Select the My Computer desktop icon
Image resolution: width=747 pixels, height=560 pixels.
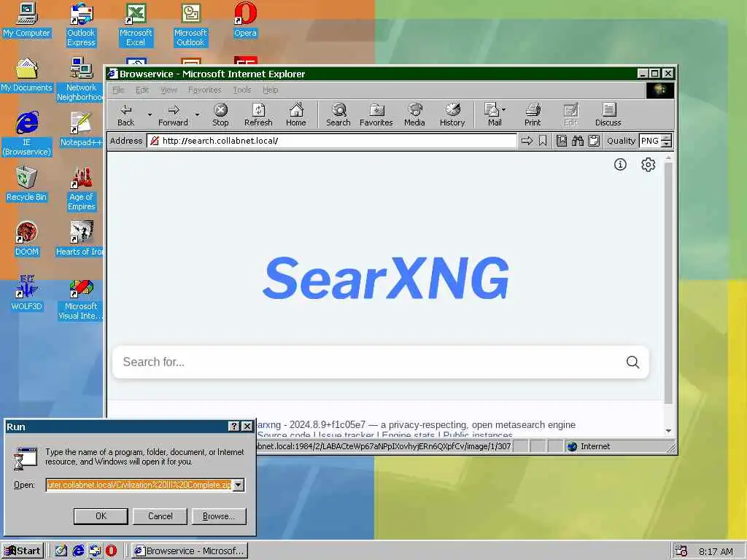[26, 20]
